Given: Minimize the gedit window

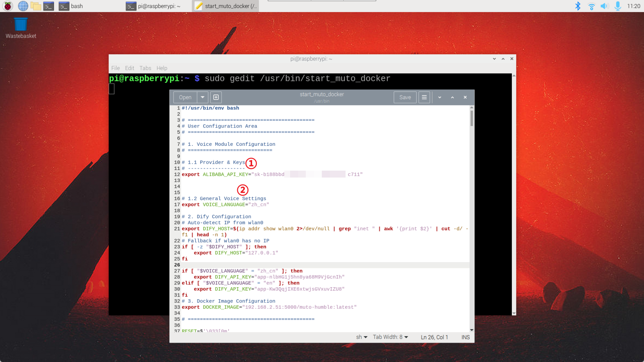Looking at the screenshot, I should click(x=440, y=97).
